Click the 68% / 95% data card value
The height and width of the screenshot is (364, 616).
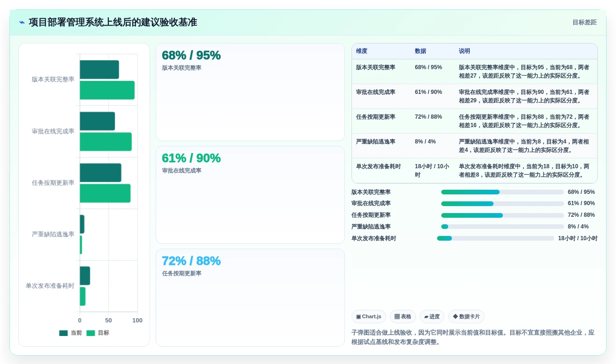tap(191, 55)
